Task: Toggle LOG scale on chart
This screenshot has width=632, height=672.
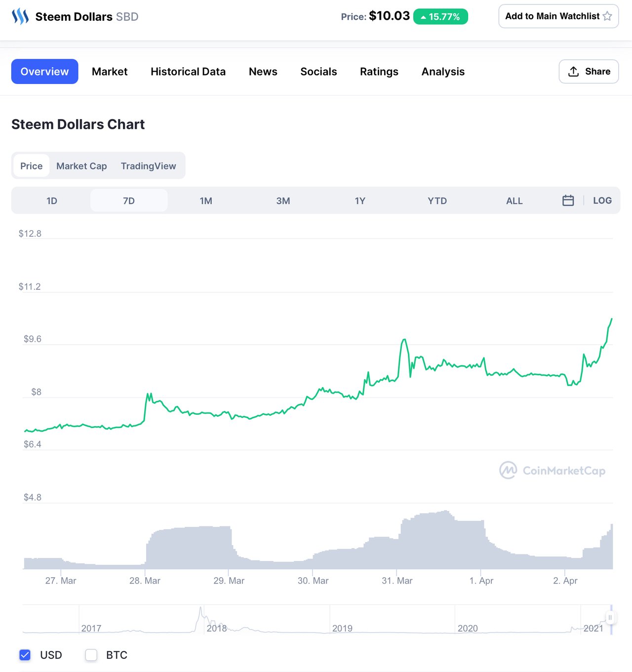Action: point(602,200)
